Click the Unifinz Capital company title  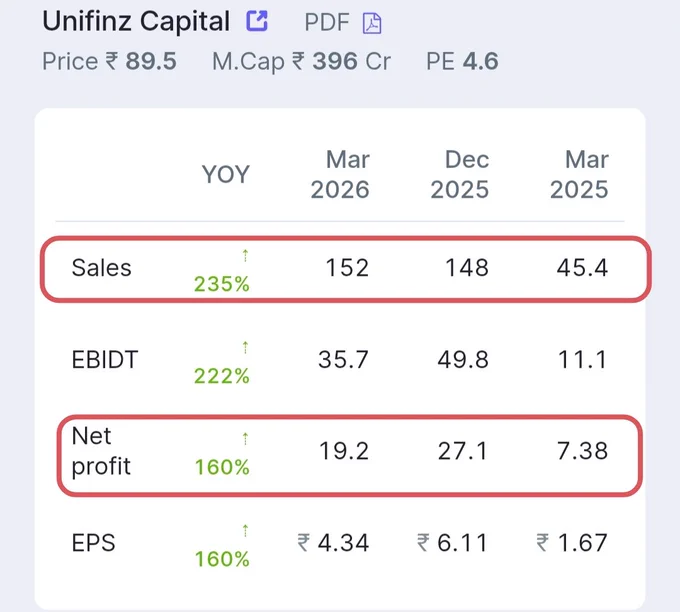click(x=136, y=21)
